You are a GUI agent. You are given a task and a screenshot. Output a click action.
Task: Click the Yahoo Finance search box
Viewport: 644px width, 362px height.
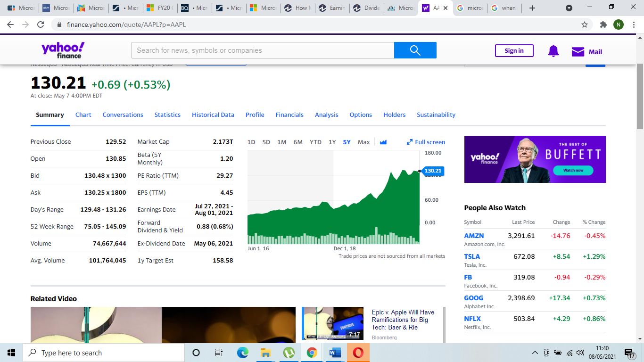click(x=263, y=50)
